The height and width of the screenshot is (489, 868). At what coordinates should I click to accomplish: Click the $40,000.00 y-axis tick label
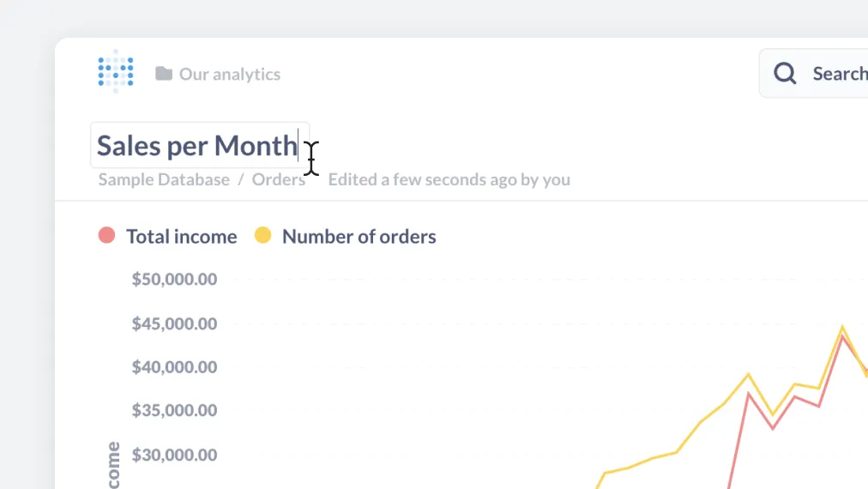174,367
